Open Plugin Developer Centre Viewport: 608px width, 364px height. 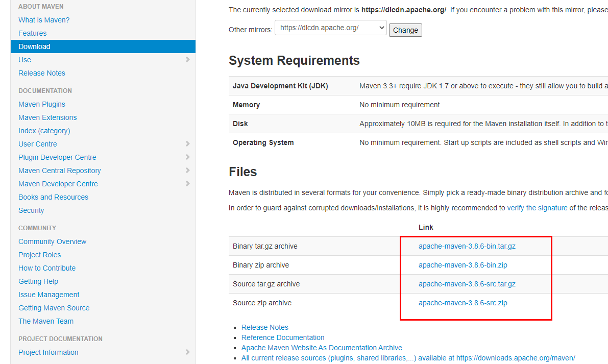(x=57, y=157)
